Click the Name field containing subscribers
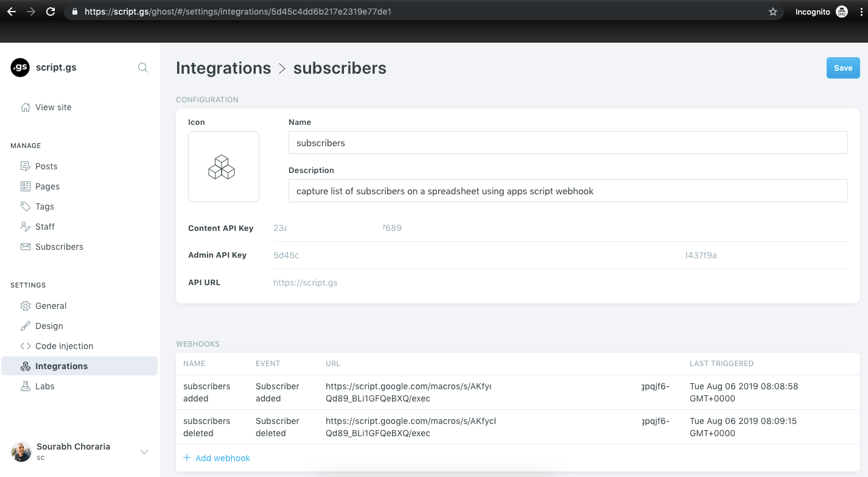The width and height of the screenshot is (868, 477). point(568,143)
